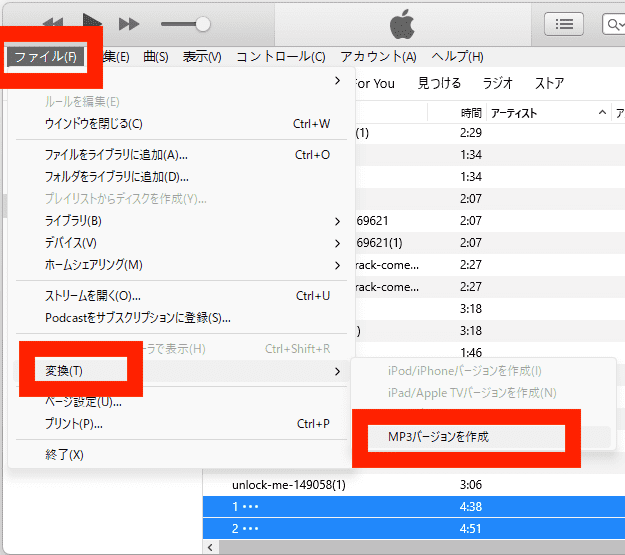Switch to the For You tab
625x555 pixels.
[x=374, y=83]
